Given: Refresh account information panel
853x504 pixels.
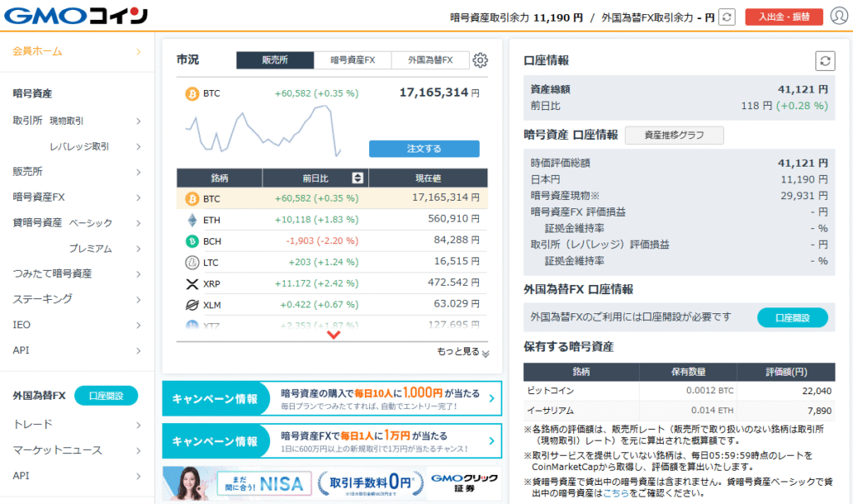Looking at the screenshot, I should pos(825,60).
